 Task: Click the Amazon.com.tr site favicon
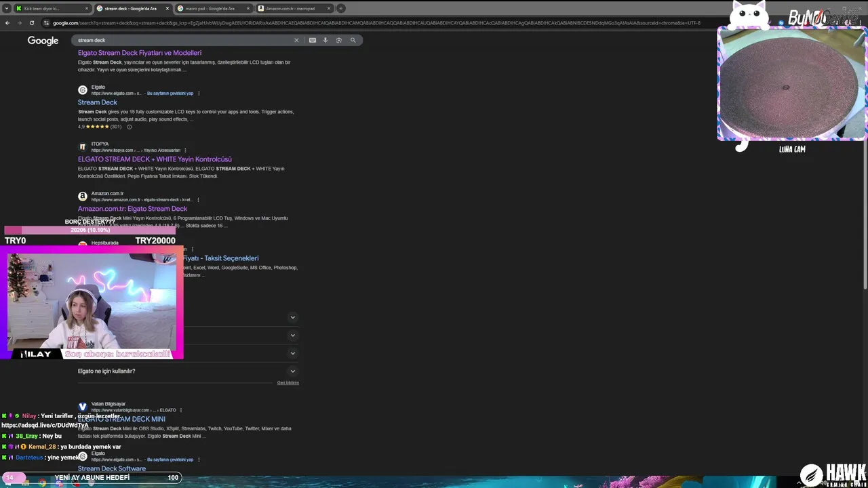point(83,197)
